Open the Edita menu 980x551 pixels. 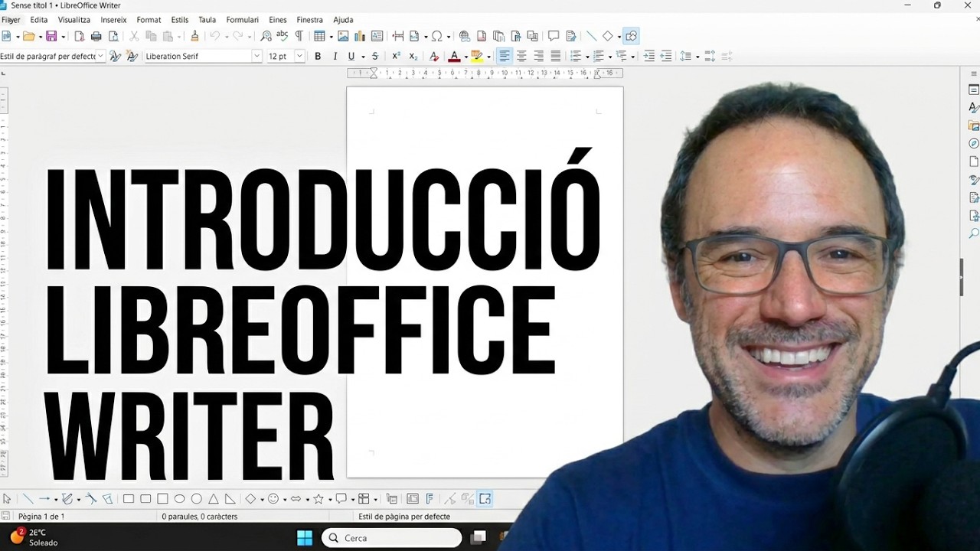(x=38, y=19)
